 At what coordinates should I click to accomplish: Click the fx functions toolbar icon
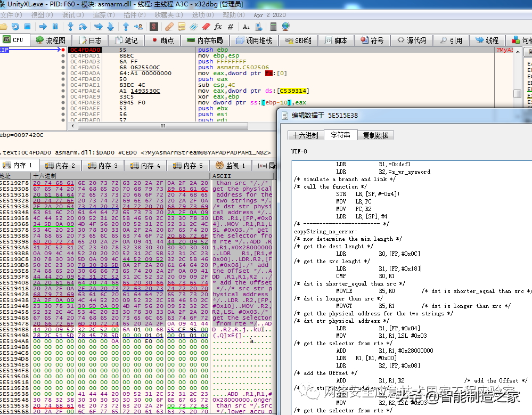coord(218,27)
